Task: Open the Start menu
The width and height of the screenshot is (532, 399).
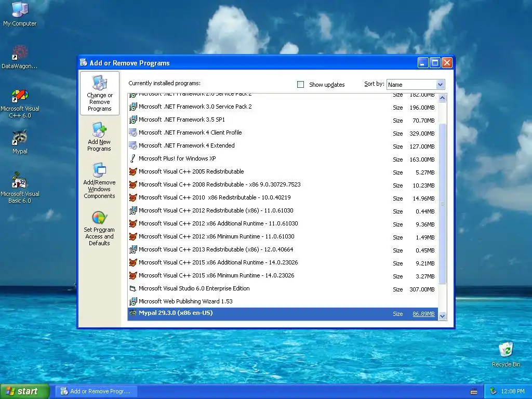Action: 24,391
